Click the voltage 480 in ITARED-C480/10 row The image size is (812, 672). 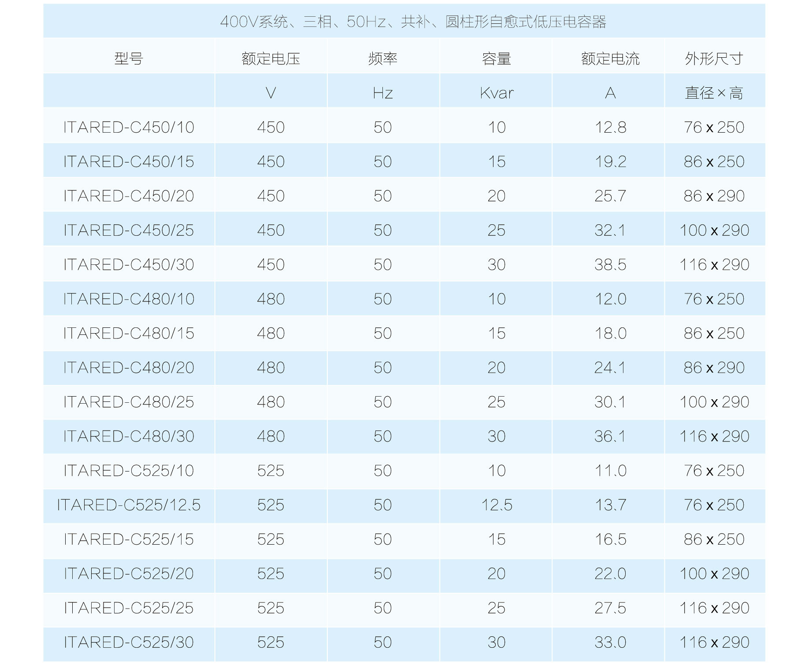tap(271, 299)
